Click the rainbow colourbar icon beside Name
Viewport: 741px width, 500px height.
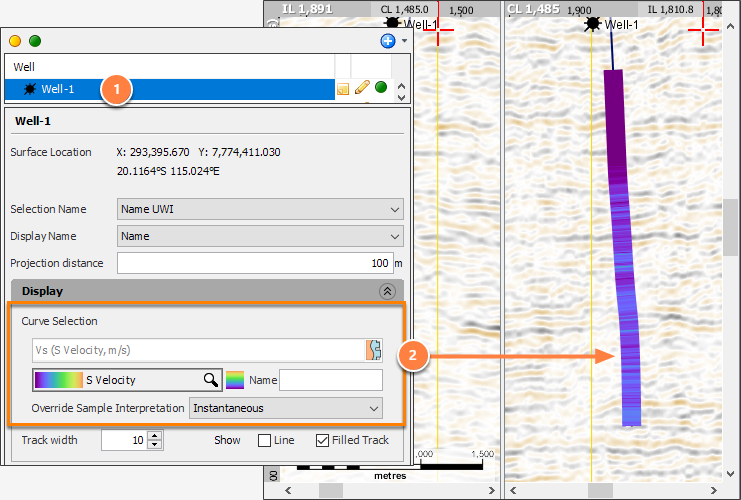pos(235,380)
